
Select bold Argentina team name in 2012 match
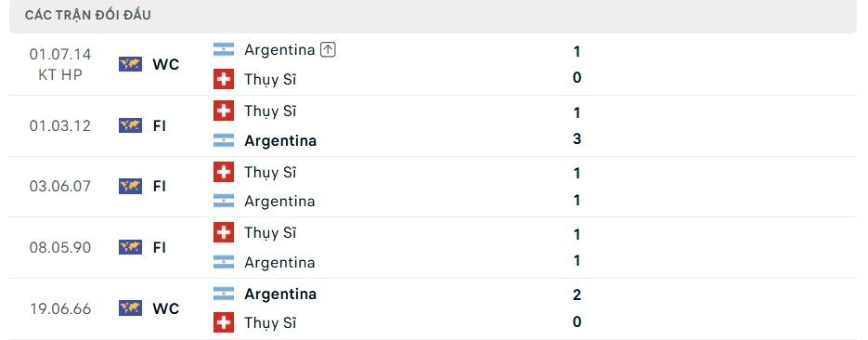coord(280,140)
